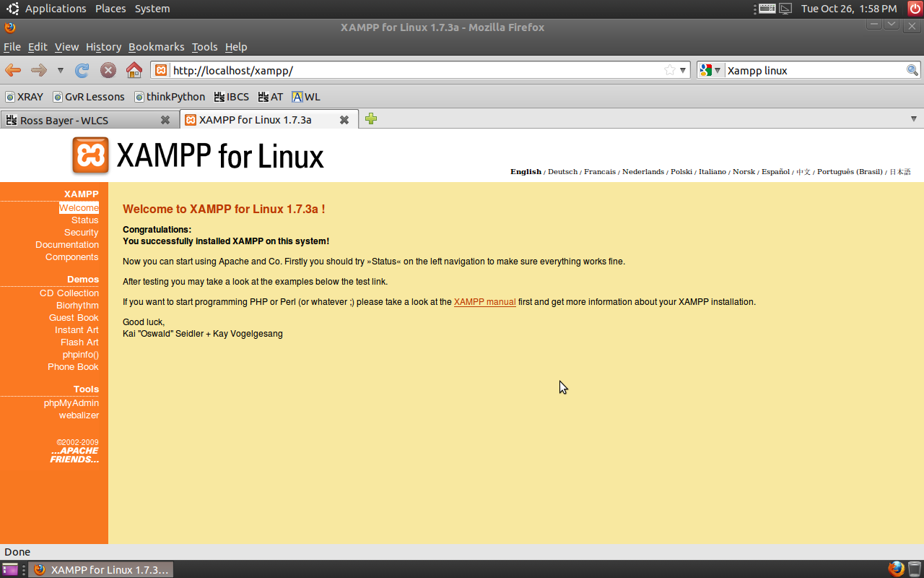The height and width of the screenshot is (578, 924).
Task: Open the AT bookmark
Action: coord(271,97)
